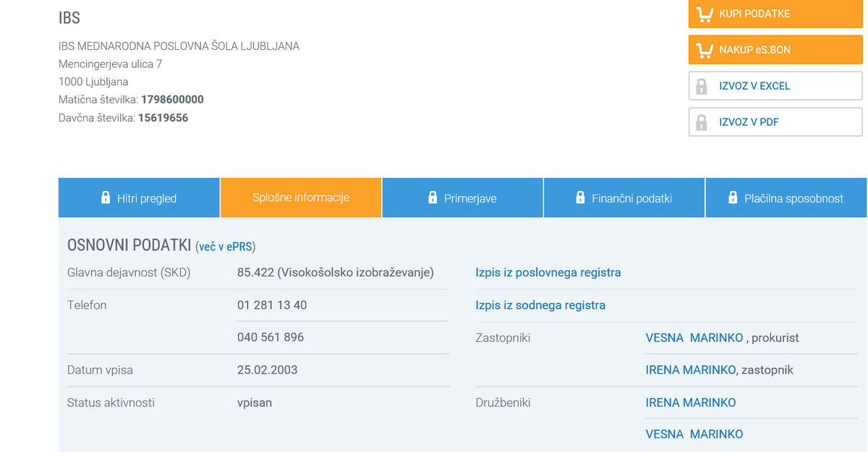Click status value 'vpisan'
The width and height of the screenshot is (868, 452).
tap(255, 402)
